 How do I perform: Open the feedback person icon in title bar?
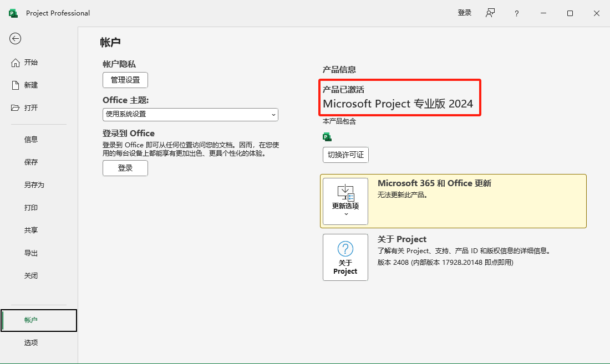point(490,13)
